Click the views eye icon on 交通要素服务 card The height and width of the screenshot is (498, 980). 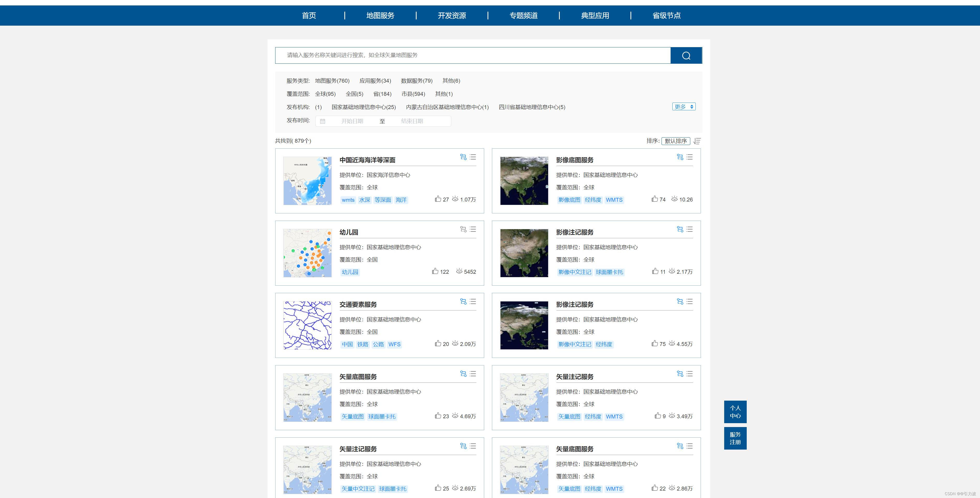point(455,344)
